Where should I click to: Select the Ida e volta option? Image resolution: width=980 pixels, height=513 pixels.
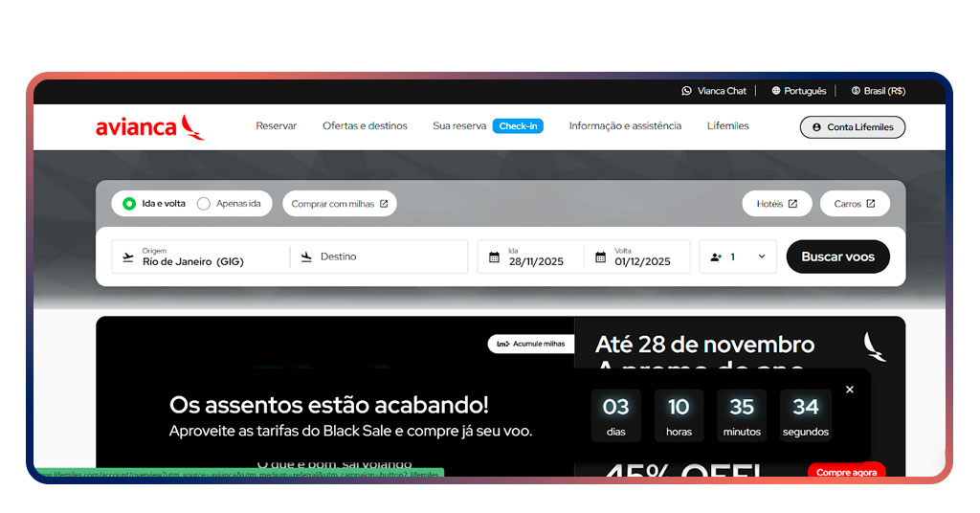click(154, 204)
